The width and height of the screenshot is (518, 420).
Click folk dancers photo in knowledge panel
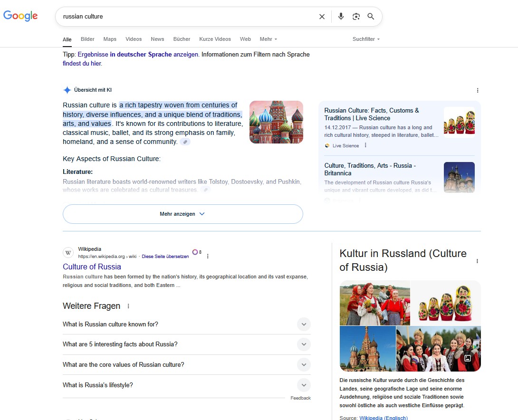coord(439,349)
